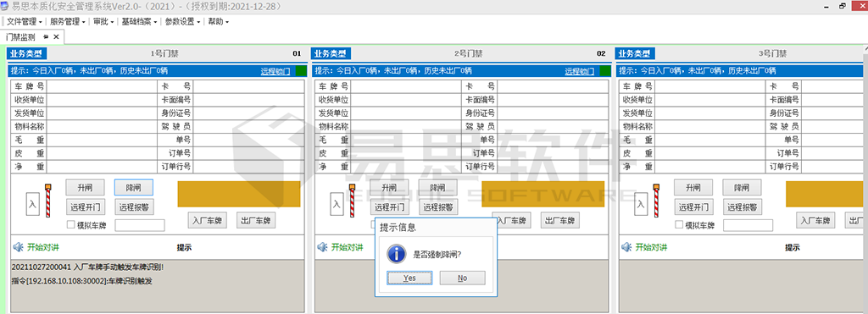Screen dimensions: 868x314
Task: Click the 模拟车牌 text field in 3号门禁
Action: click(x=748, y=225)
